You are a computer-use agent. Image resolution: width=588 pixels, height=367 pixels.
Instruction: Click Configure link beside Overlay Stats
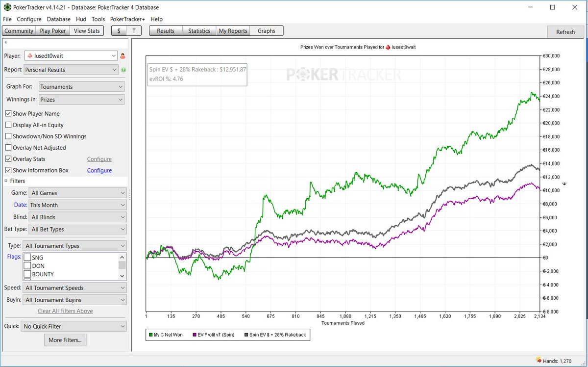point(99,159)
